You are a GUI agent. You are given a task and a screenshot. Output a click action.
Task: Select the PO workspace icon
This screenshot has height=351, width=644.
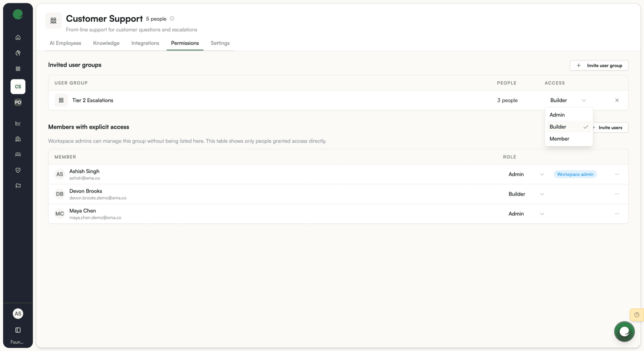[x=18, y=102]
